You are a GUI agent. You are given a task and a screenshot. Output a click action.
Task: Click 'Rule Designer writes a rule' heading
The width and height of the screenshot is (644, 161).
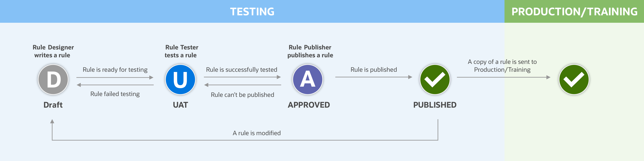click(53, 51)
